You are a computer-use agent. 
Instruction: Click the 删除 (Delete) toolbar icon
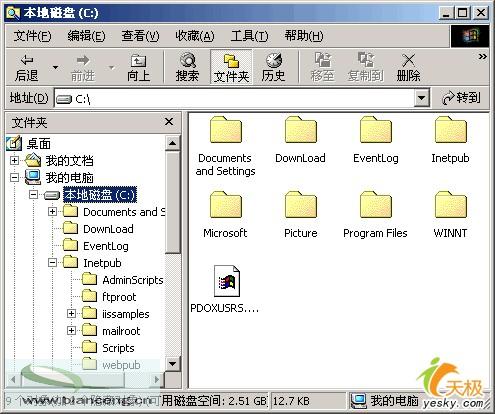point(408,68)
